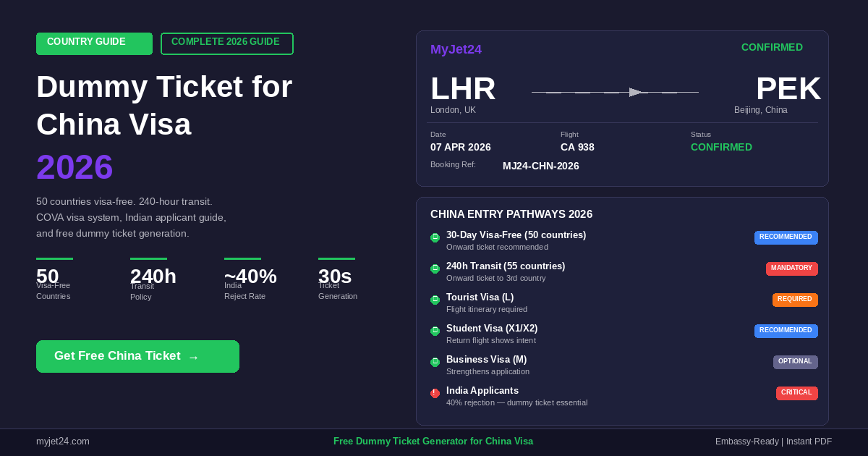Image resolution: width=868 pixels, height=456 pixels.
Task: Click the green icon beside 240h Transit
Action: tap(435, 269)
